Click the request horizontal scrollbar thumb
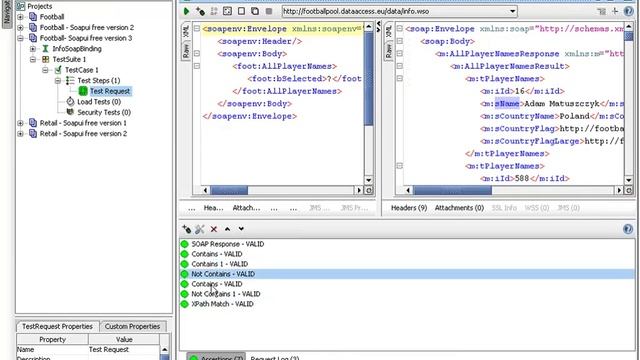This screenshot has width=640, height=360. (229, 190)
